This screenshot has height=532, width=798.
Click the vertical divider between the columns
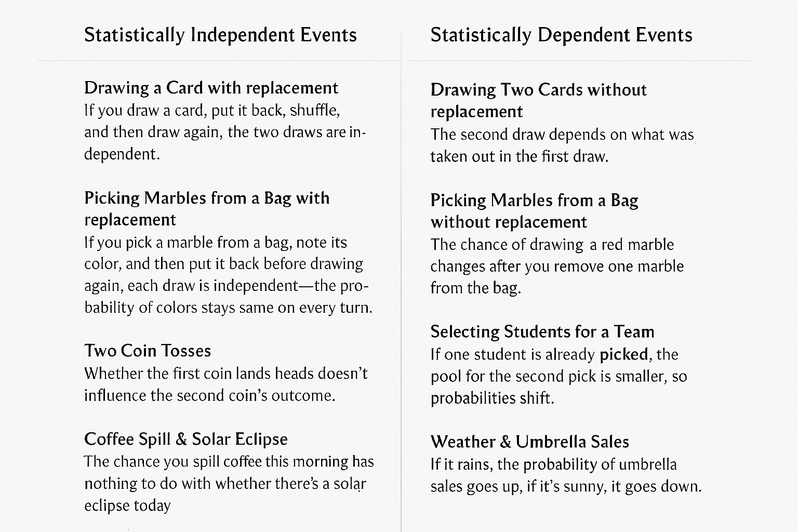401,281
